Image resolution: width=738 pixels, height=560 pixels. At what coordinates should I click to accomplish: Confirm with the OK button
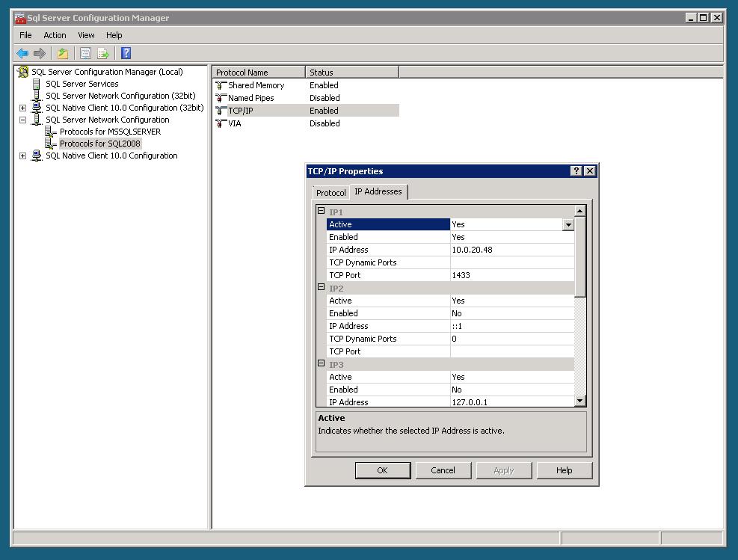point(383,470)
